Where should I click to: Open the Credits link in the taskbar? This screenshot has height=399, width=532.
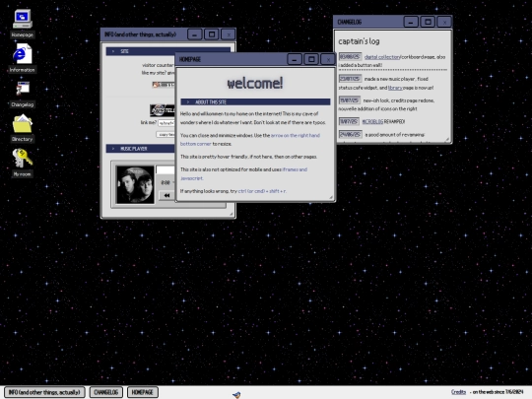click(458, 392)
